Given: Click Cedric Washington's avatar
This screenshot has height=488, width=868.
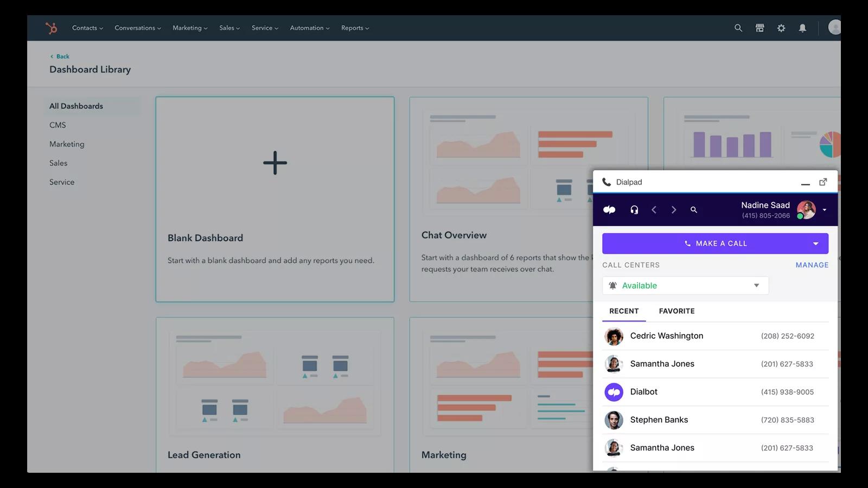Looking at the screenshot, I should pos(614,336).
